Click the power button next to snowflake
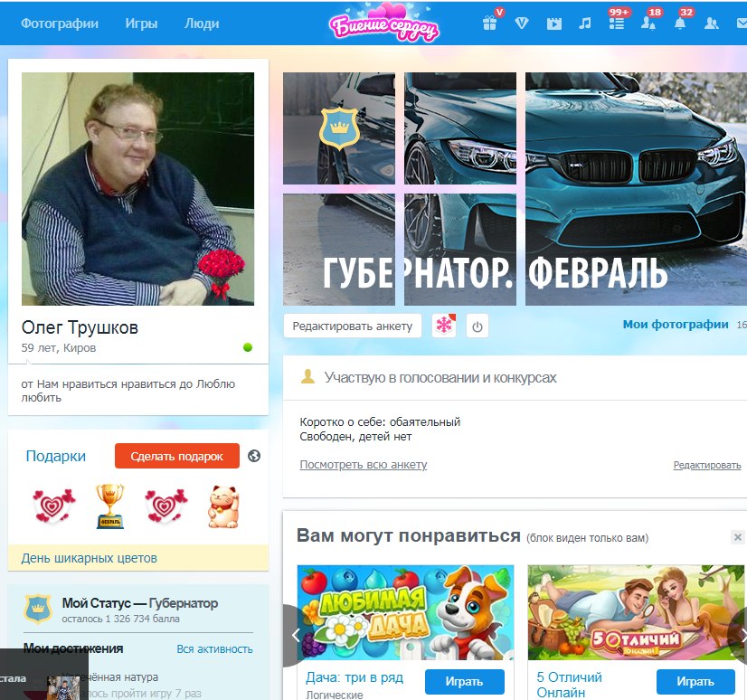Viewport: 747px width, 700px height. (x=478, y=326)
